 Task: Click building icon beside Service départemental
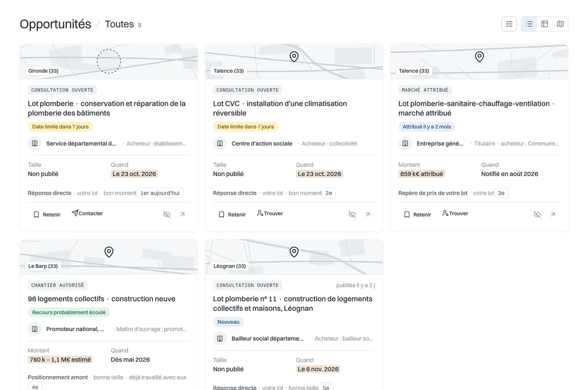tap(34, 143)
